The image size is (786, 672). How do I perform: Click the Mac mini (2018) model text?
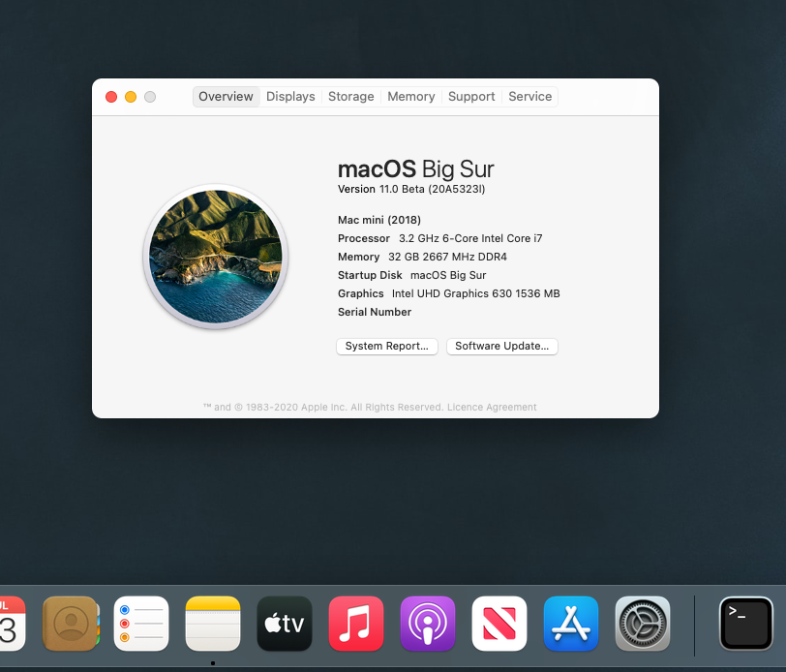click(379, 220)
